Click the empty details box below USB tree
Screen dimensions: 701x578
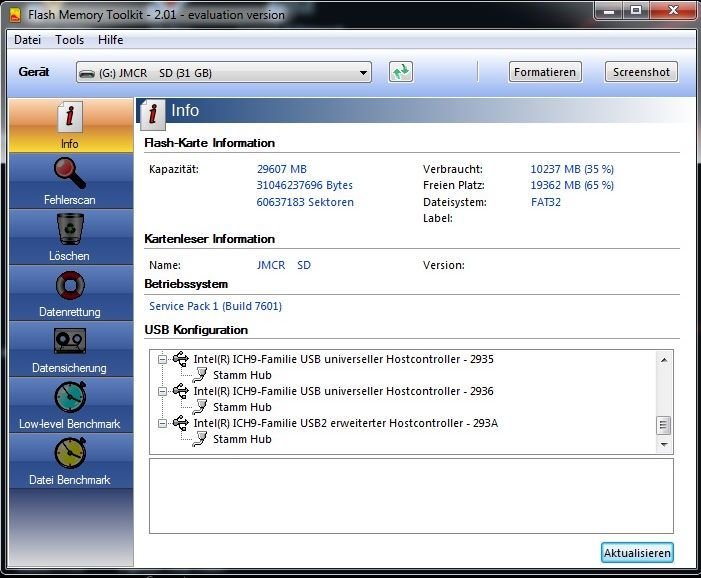pos(411,496)
